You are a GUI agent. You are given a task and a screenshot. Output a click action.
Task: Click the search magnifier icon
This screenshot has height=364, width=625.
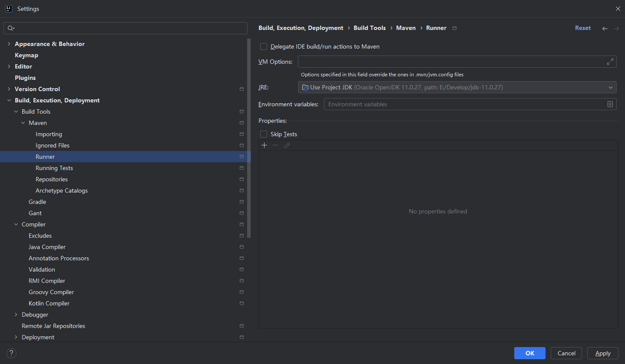(x=11, y=28)
